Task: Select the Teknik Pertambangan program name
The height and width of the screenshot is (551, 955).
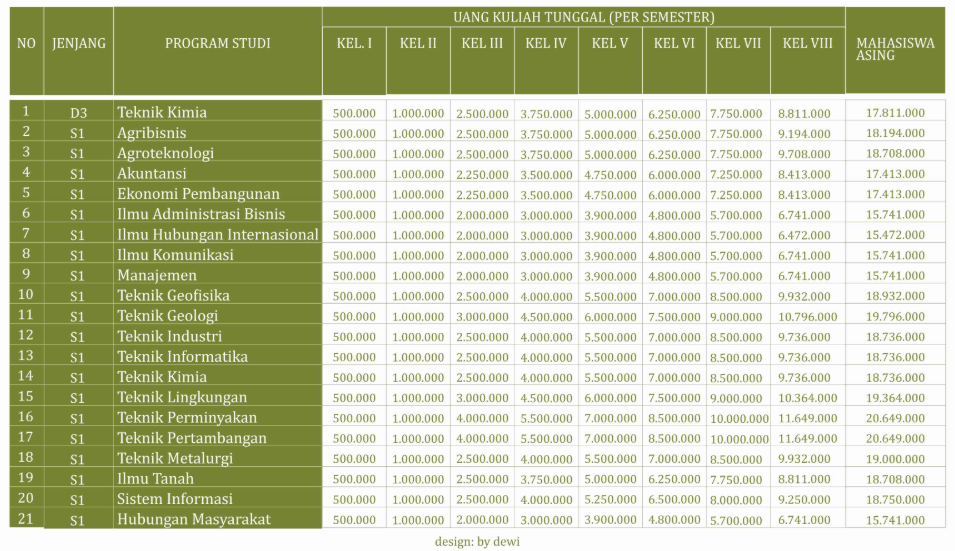Action: coord(192,438)
